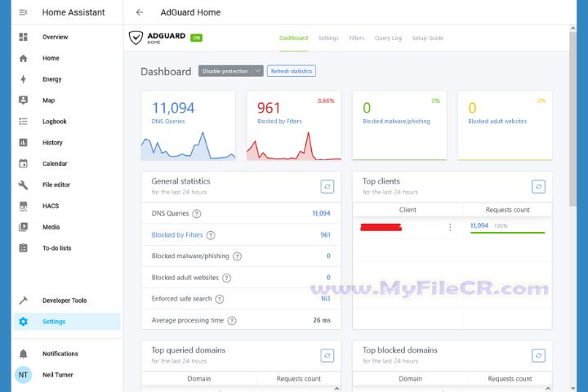
Task: Show help for Blocked malware/phishing statistic
Action: click(237, 256)
